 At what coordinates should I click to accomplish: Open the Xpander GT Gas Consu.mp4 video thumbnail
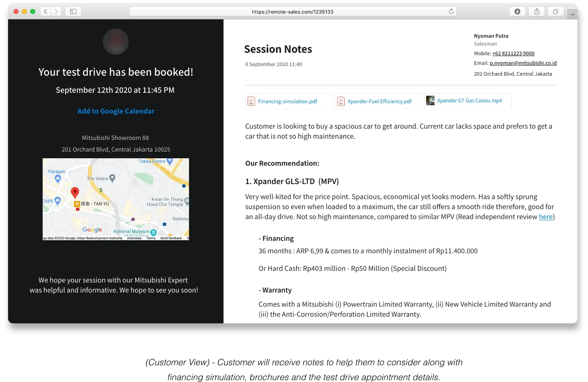point(430,101)
